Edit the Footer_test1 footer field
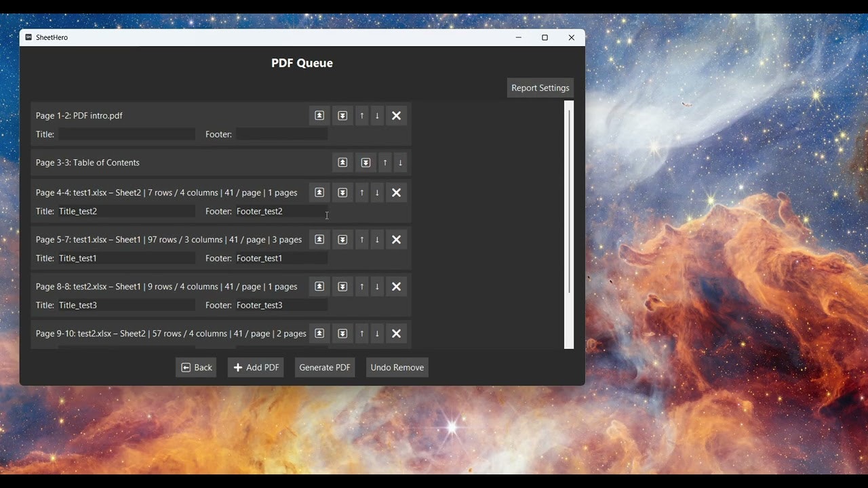The height and width of the screenshot is (488, 868). [281, 258]
